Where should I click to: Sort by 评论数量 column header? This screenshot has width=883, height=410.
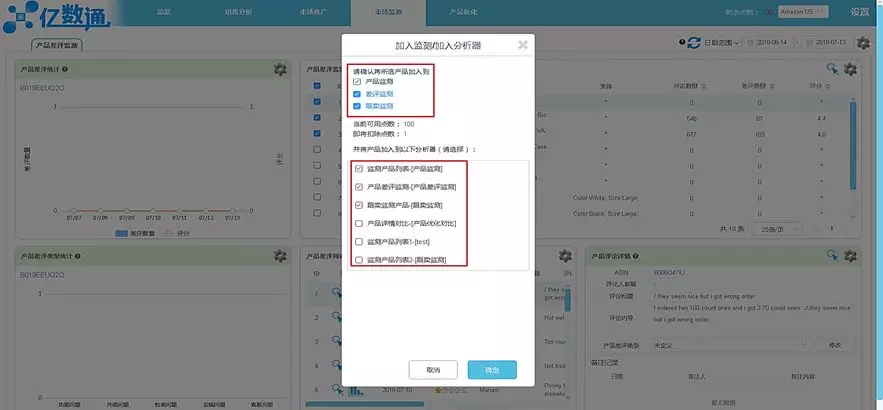692,86
